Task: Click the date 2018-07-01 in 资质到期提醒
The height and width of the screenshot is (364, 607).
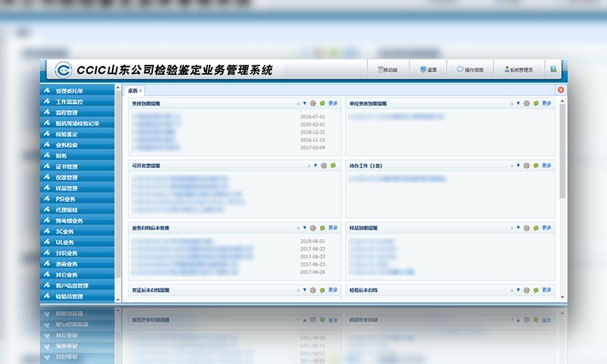Action: [x=312, y=116]
